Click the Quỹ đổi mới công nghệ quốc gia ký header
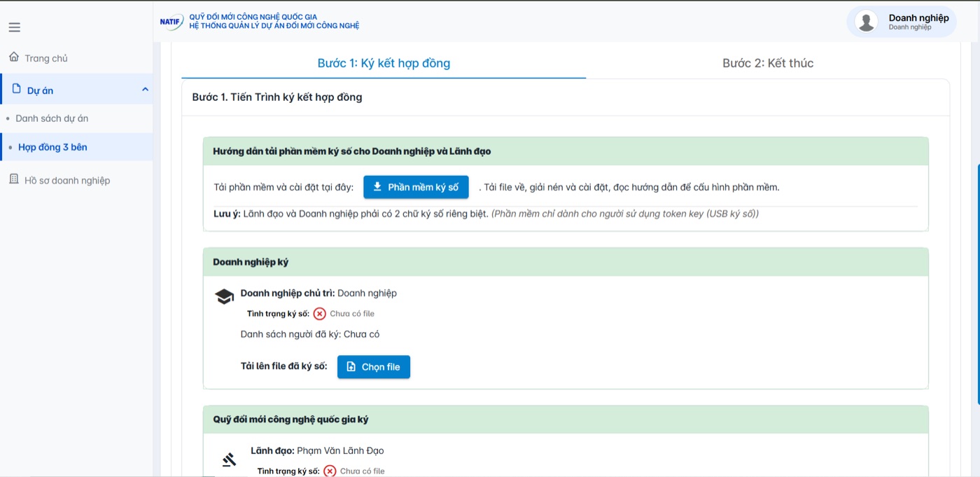Viewport: 980px width, 477px height. 566,420
